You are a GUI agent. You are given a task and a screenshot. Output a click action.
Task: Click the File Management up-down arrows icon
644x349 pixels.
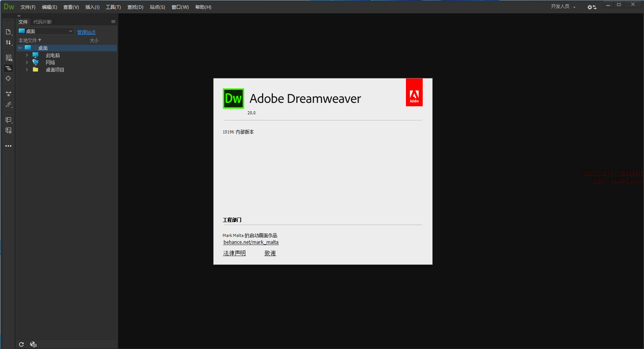(x=8, y=42)
